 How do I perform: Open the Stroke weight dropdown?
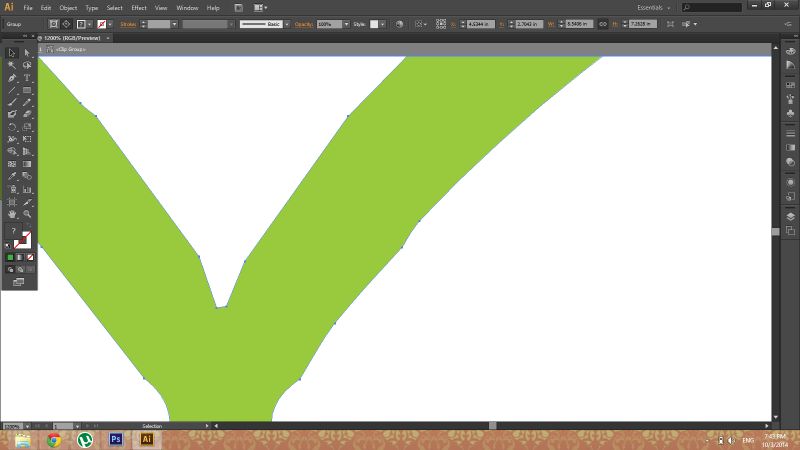(174, 24)
